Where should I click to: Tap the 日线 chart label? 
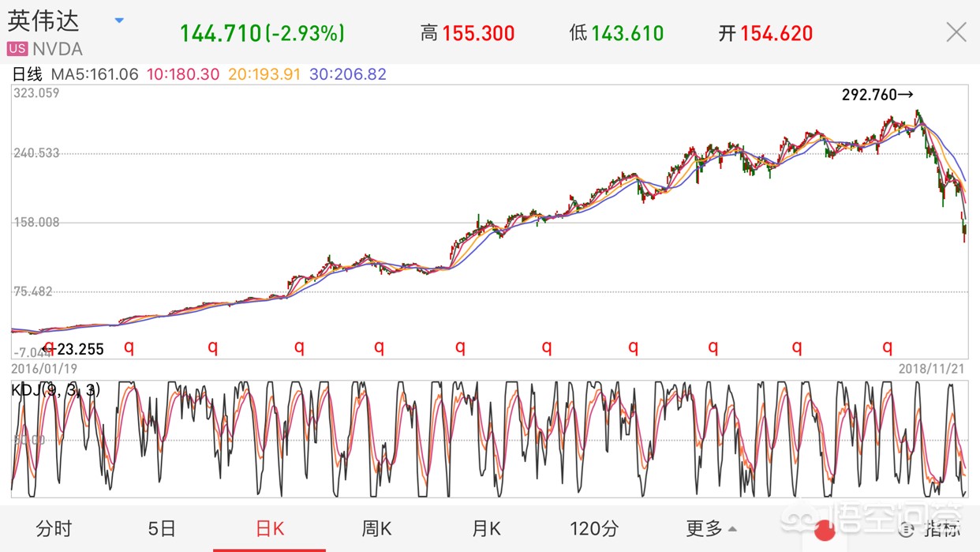coord(27,74)
